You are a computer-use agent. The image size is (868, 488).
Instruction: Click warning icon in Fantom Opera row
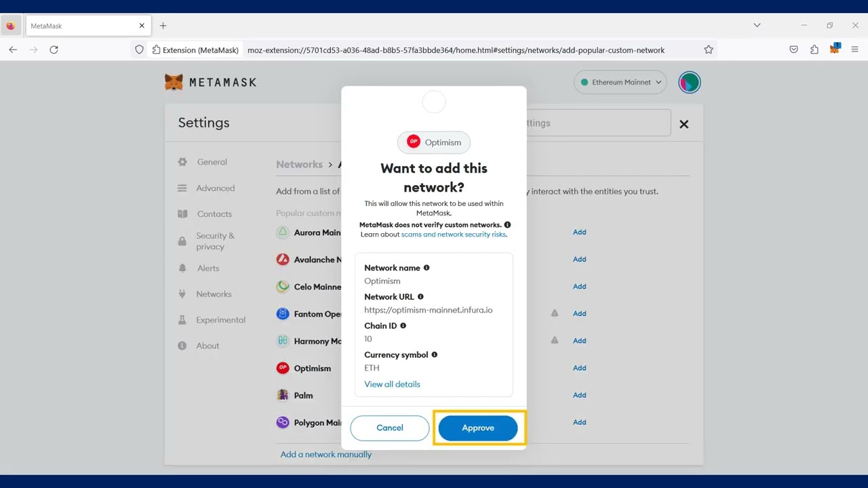click(555, 313)
